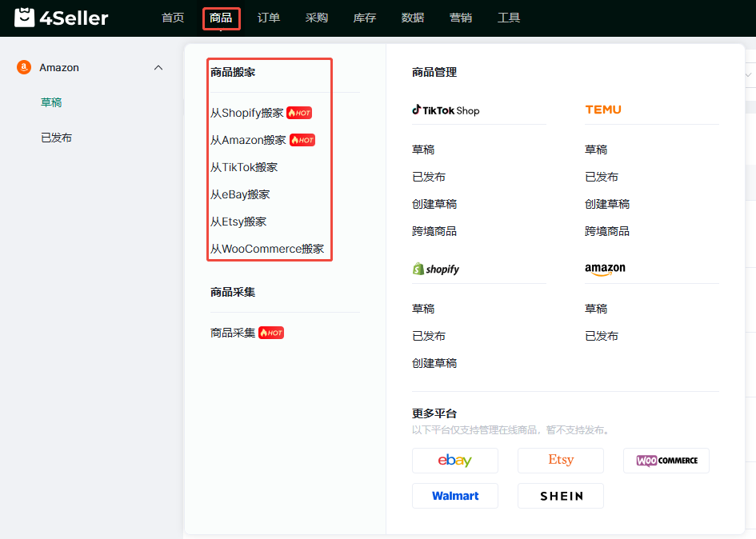Screen dimensions: 756x539
Task: Open the 库存 top menu
Action: 365,18
